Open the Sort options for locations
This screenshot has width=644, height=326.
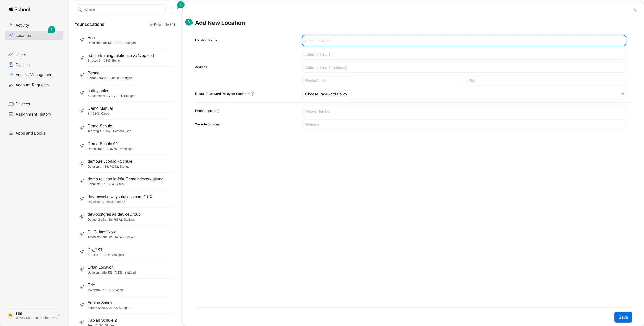(170, 25)
